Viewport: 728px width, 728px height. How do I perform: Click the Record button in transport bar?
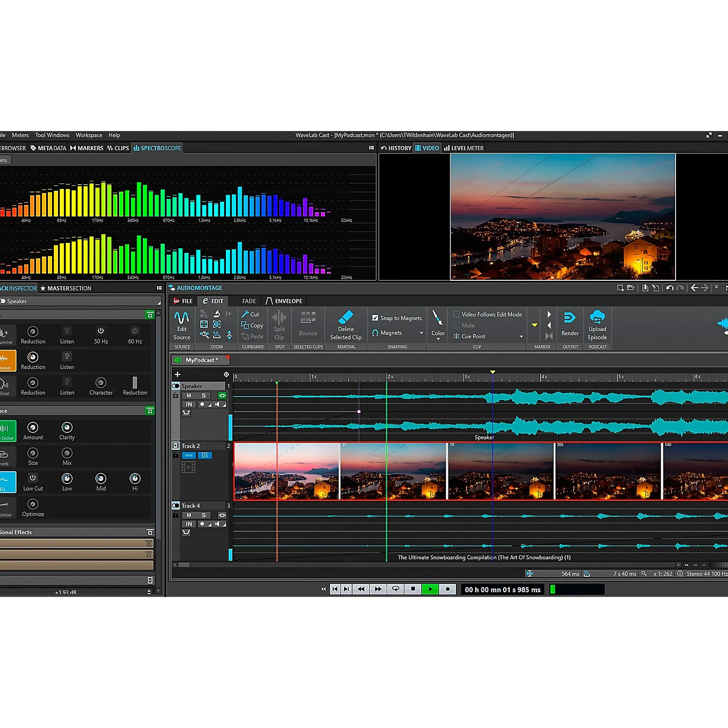point(447,589)
